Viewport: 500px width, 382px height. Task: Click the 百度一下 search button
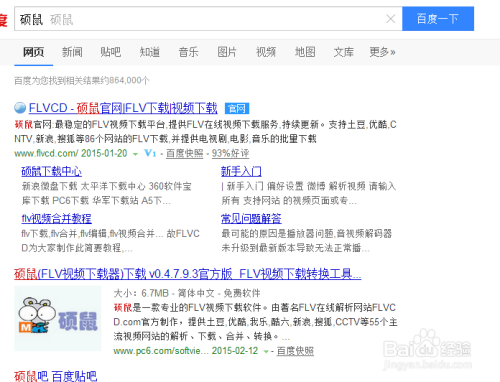tap(438, 19)
